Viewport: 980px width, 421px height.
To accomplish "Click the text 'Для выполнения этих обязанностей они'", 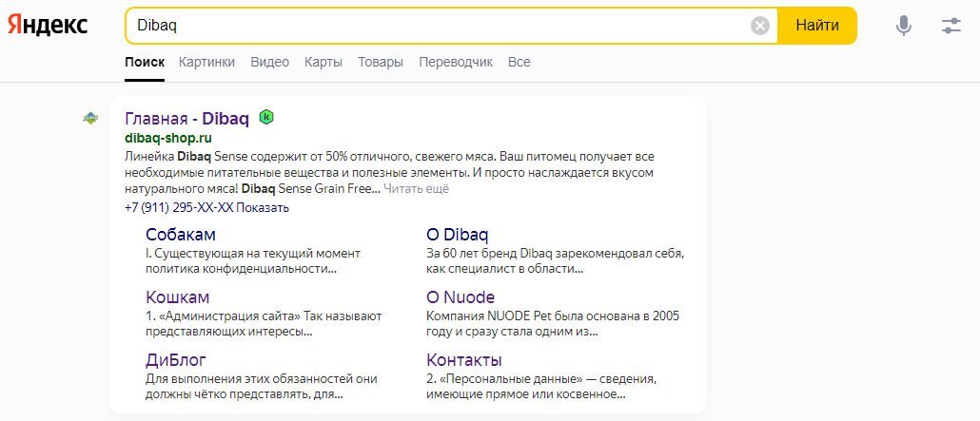I will [262, 379].
